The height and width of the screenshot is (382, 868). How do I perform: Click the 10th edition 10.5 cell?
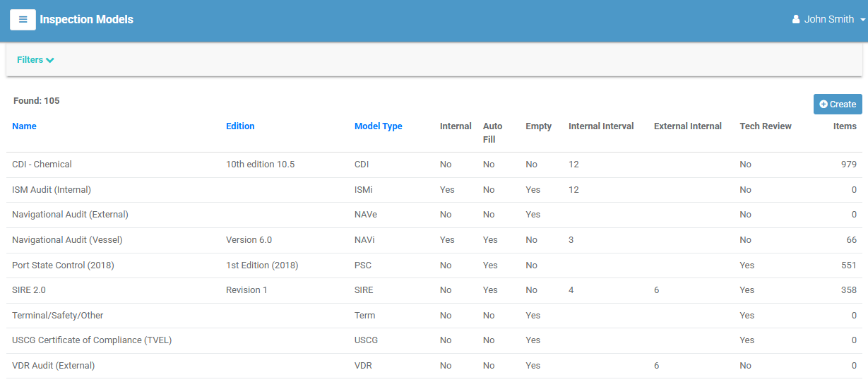[260, 165]
